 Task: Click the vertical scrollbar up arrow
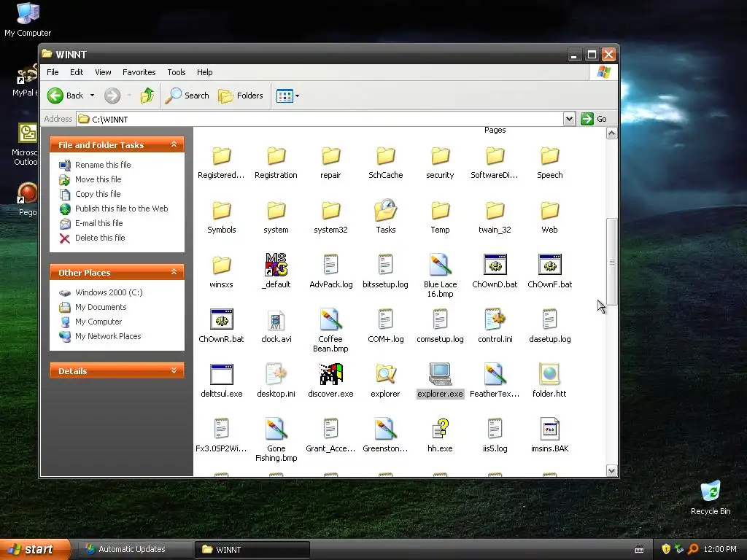(612, 133)
